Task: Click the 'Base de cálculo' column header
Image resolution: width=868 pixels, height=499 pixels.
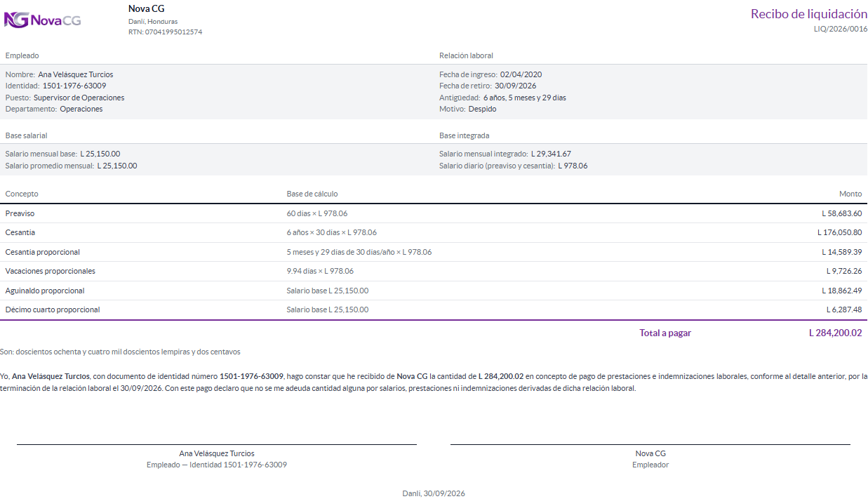Action: tap(312, 194)
